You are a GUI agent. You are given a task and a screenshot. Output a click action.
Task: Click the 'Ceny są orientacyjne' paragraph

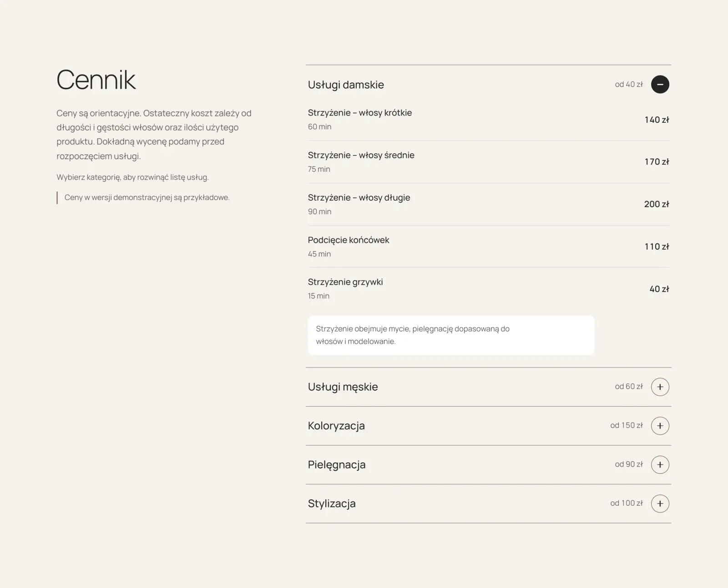[x=154, y=135]
